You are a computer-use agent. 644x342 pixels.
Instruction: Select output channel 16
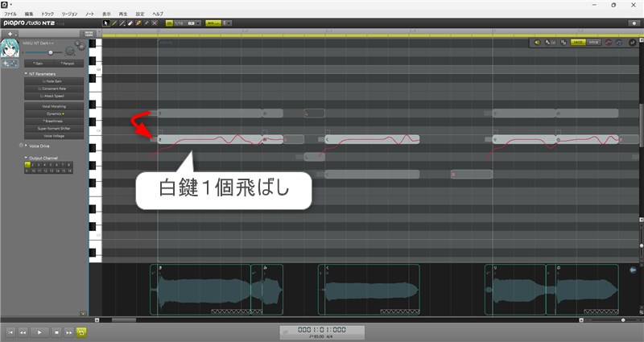(x=69, y=171)
